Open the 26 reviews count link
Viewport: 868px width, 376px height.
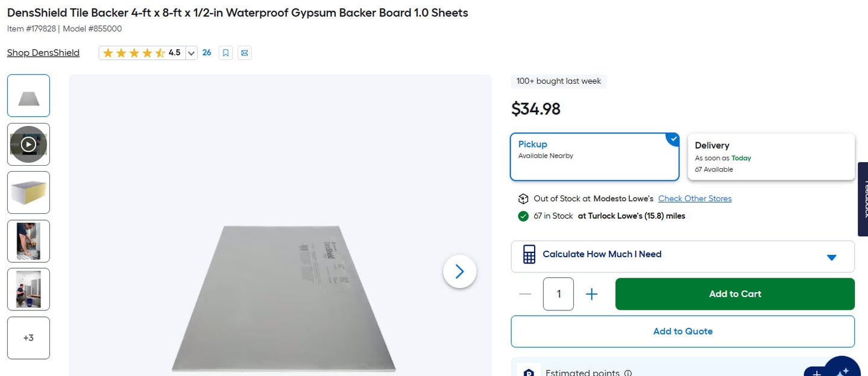point(207,53)
